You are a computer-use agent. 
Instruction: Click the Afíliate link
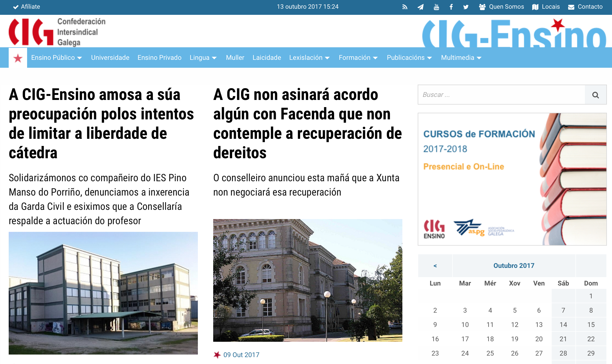pyautogui.click(x=30, y=7)
